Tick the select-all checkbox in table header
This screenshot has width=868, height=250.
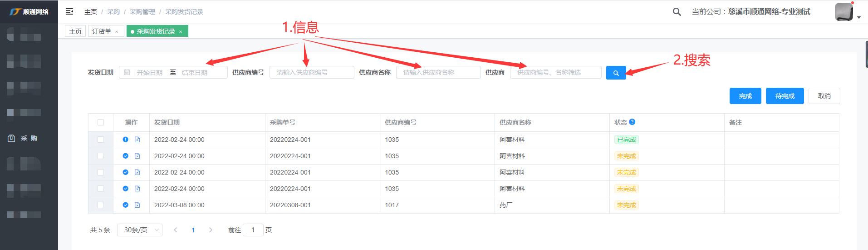(101, 122)
